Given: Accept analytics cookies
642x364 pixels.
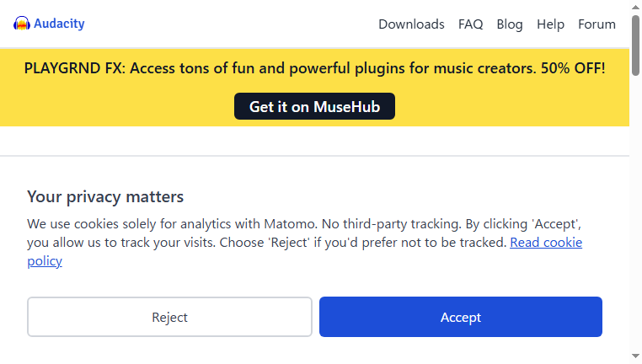Looking at the screenshot, I should [461, 317].
